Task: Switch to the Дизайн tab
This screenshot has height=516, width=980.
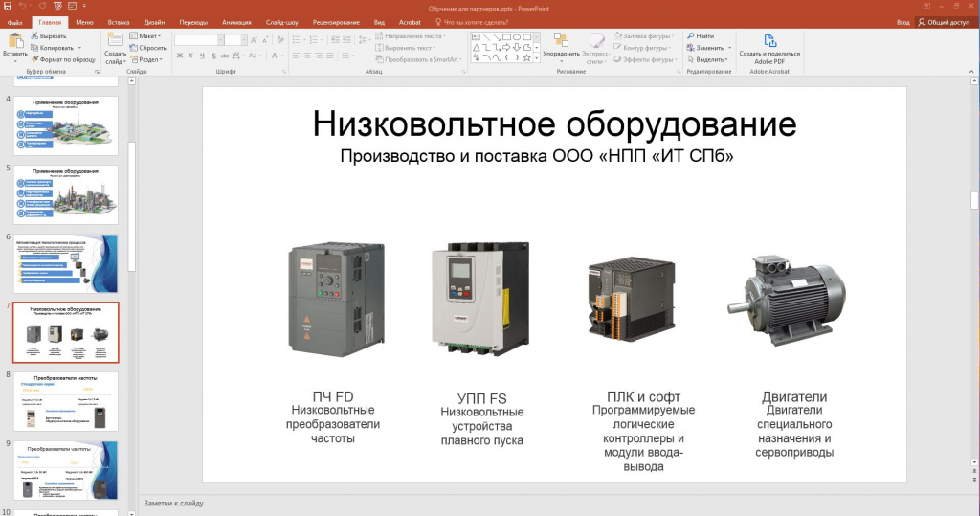Action: (x=154, y=22)
